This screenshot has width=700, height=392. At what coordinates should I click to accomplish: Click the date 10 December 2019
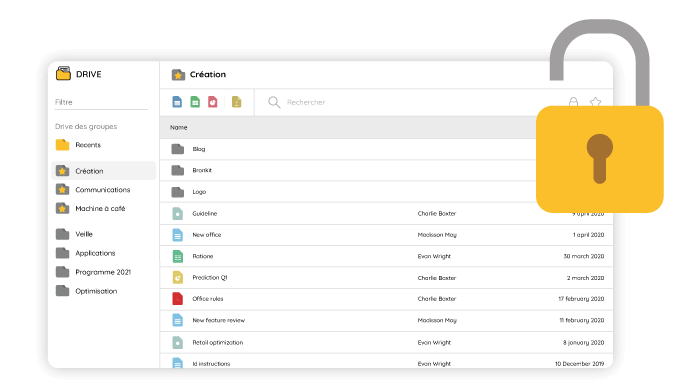tap(579, 364)
